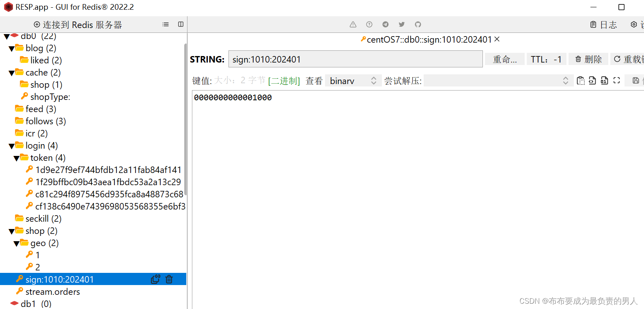
Task: Click the file code icon in value toolbar
Action: (x=592, y=80)
